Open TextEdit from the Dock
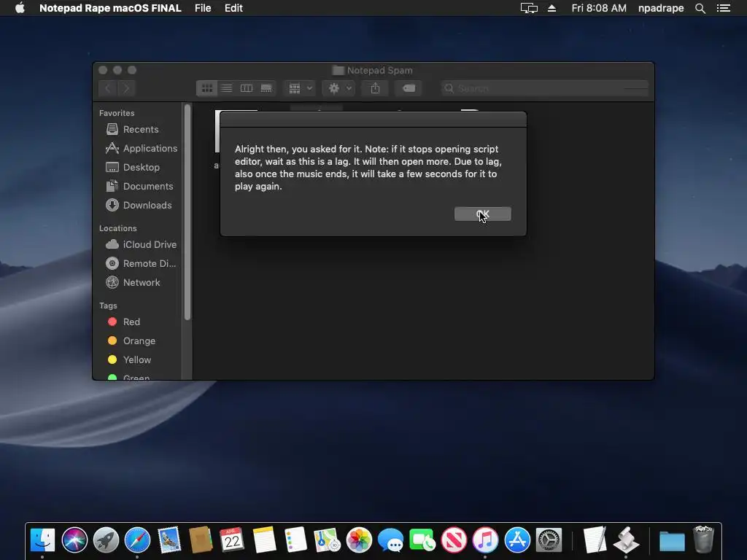 pos(595,540)
